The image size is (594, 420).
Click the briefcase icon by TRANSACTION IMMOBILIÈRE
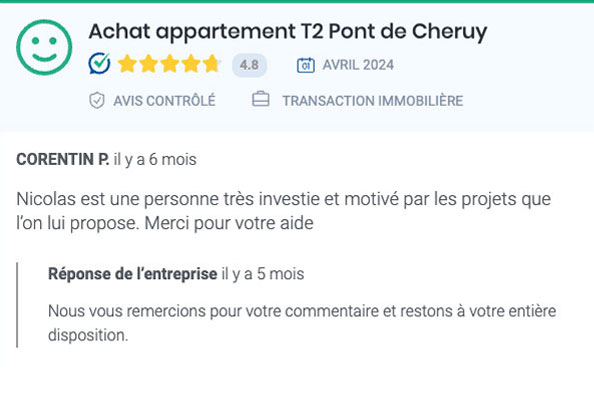tap(261, 99)
